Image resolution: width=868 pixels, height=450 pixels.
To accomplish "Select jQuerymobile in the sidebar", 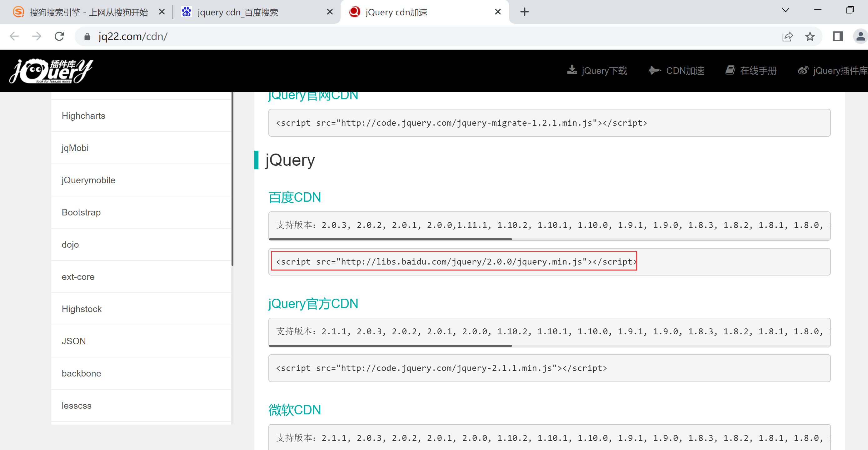I will click(x=141, y=180).
